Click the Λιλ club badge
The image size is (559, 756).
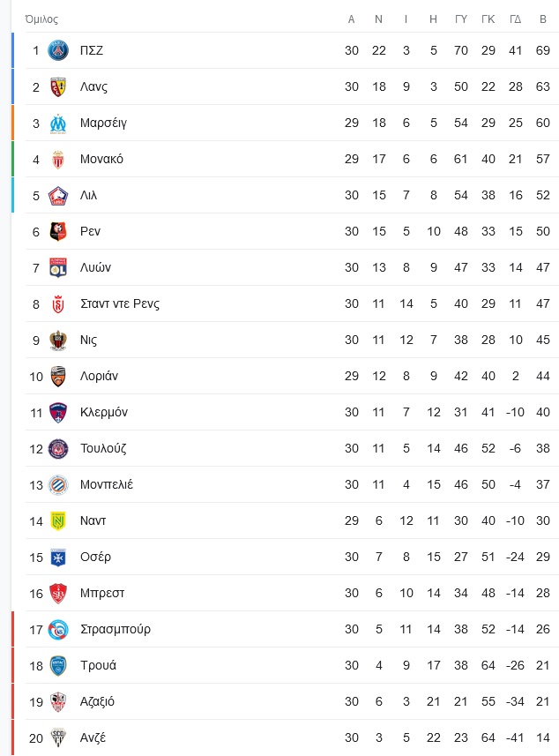click(58, 195)
